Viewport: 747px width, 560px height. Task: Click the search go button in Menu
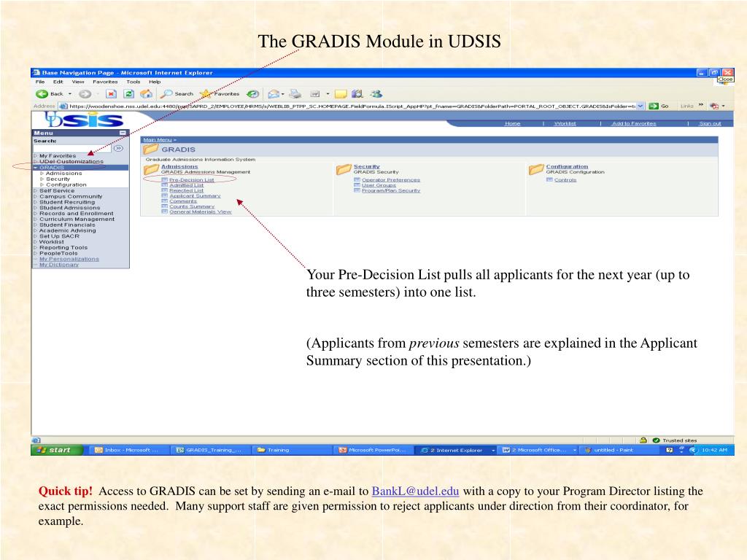(x=118, y=149)
